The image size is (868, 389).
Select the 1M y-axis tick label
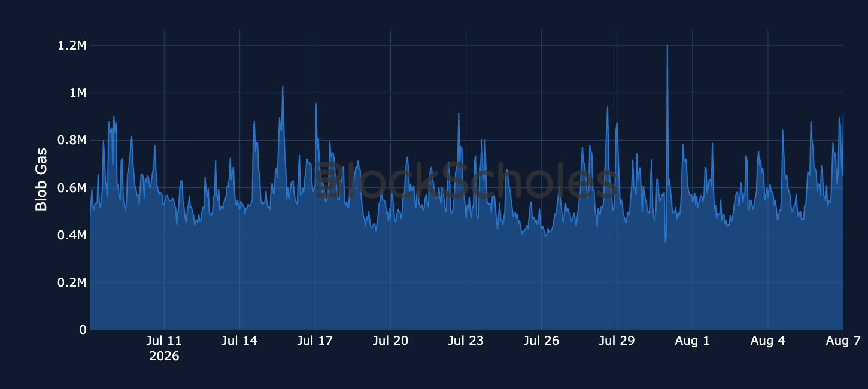[78, 93]
